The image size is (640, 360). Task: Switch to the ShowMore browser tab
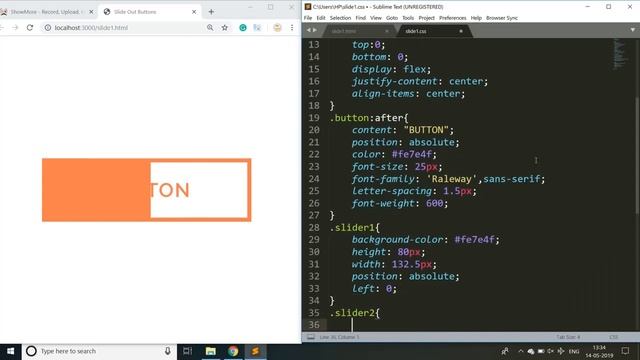coord(47,12)
